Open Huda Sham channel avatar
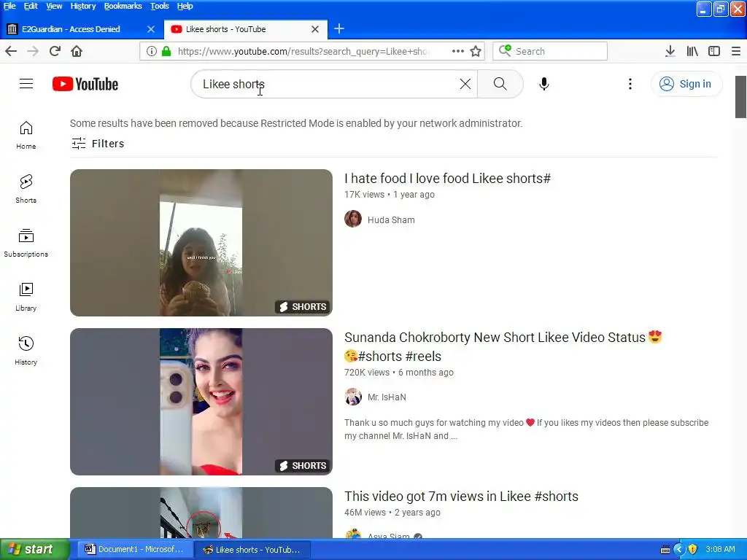 pyautogui.click(x=353, y=219)
